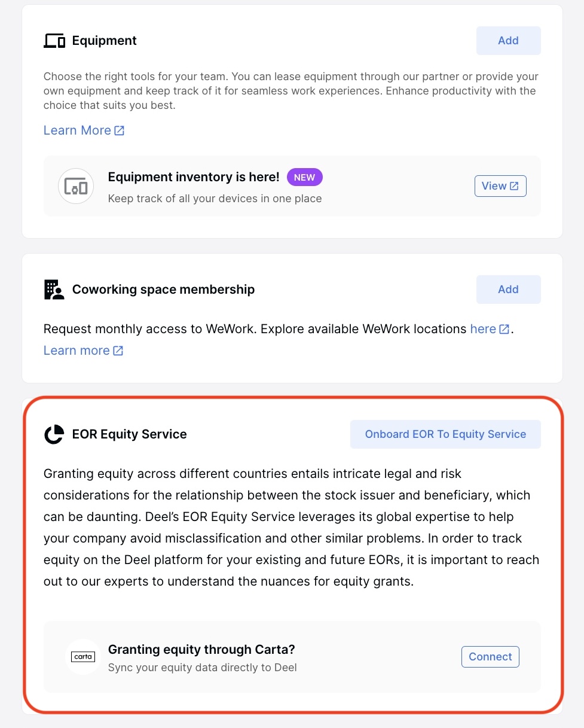Click the external link icon next to Learn More
Image resolution: width=584 pixels, height=728 pixels.
(120, 130)
